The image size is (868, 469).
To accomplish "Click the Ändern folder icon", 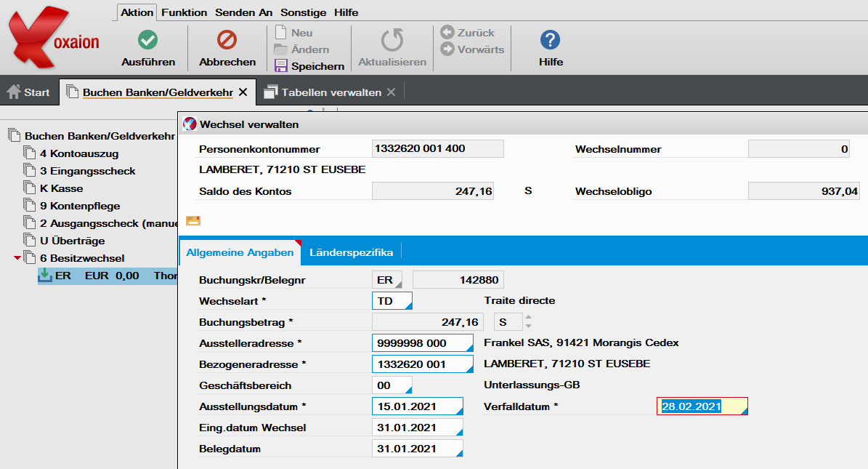I will click(x=280, y=49).
